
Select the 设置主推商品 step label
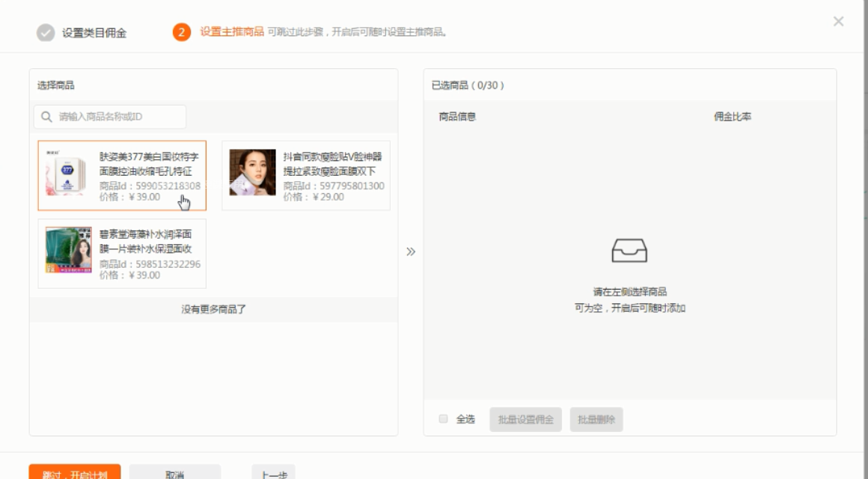point(231,32)
